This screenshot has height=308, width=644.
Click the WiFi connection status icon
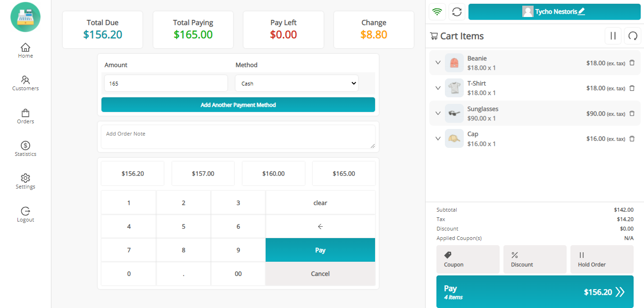click(x=437, y=12)
